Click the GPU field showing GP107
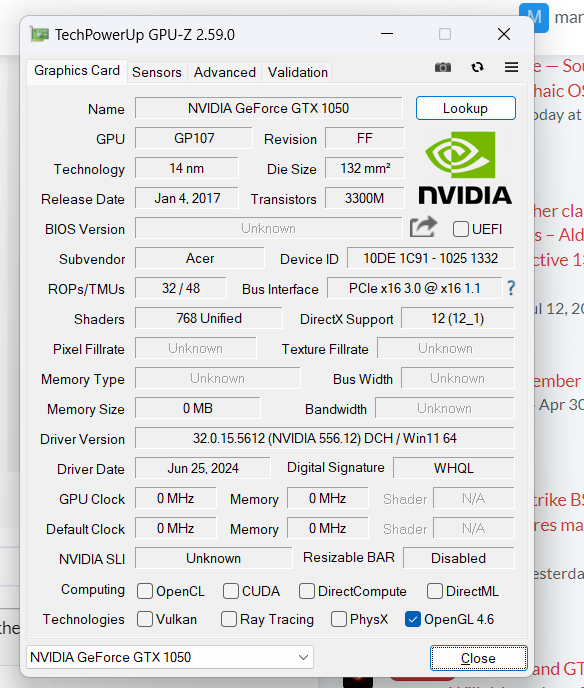Screen dimensions: 584x688 click(x=193, y=138)
